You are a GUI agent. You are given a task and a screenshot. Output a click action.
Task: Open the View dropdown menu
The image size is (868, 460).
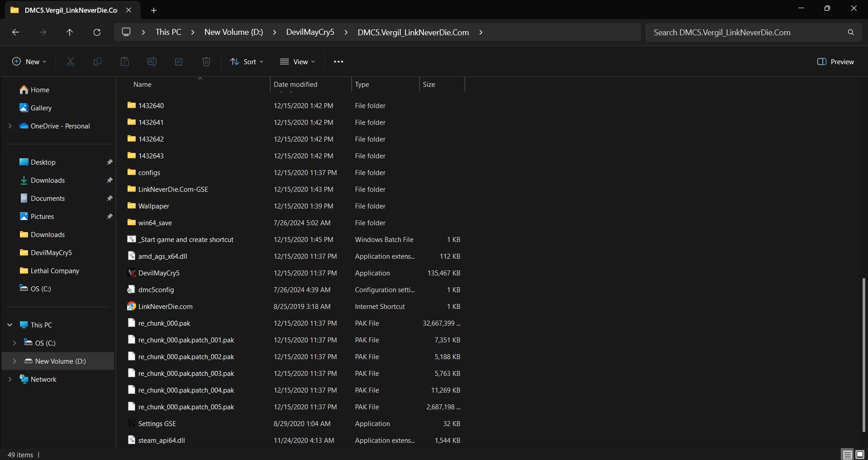297,62
